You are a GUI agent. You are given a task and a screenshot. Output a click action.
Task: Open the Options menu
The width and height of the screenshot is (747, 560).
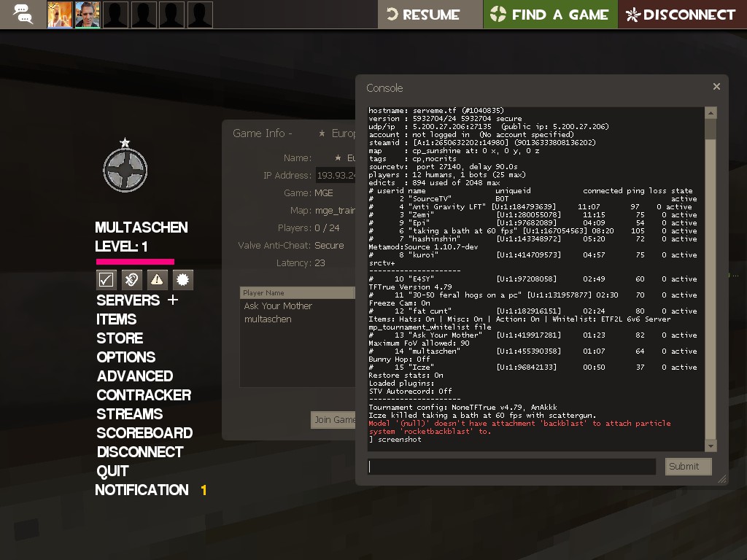click(126, 357)
